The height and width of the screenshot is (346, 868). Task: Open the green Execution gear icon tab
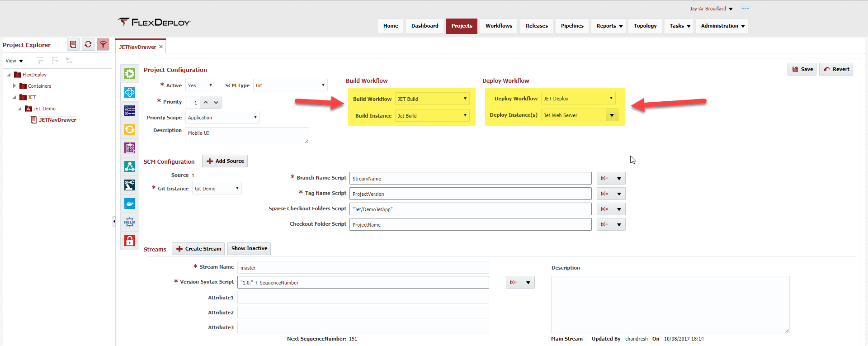point(130,74)
